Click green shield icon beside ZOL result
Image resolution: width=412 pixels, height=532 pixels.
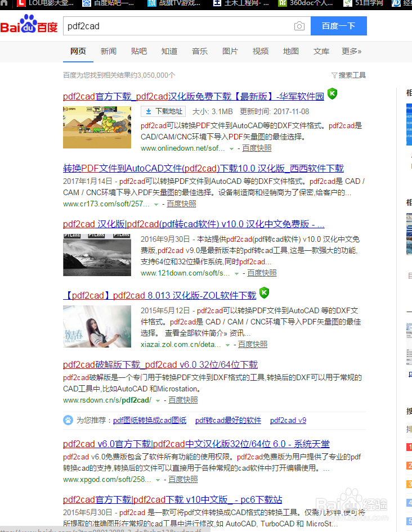[264, 292]
